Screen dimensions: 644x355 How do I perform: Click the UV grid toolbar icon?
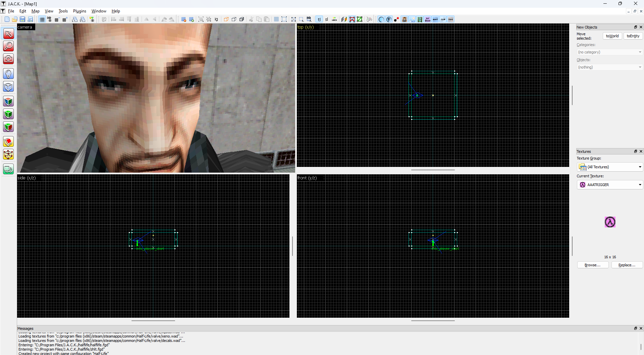coord(92,19)
